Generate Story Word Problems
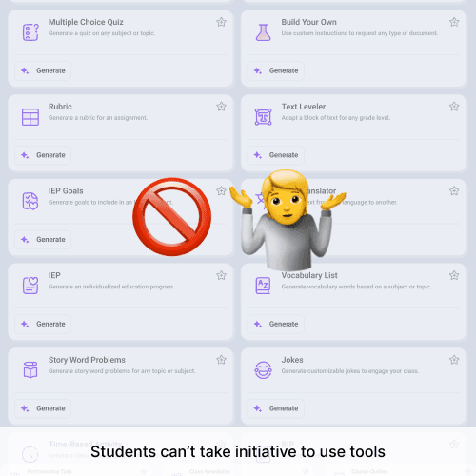The height and width of the screenshot is (476, 476). [43, 408]
